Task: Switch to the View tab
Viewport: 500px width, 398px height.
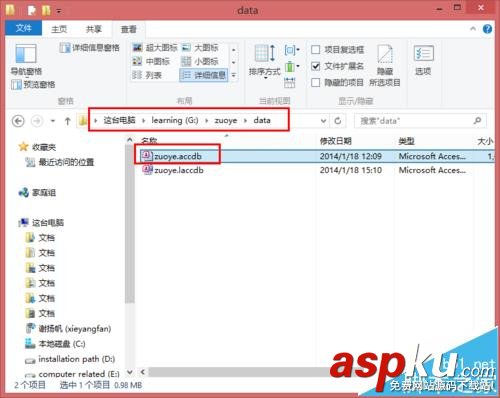Action: (x=129, y=29)
